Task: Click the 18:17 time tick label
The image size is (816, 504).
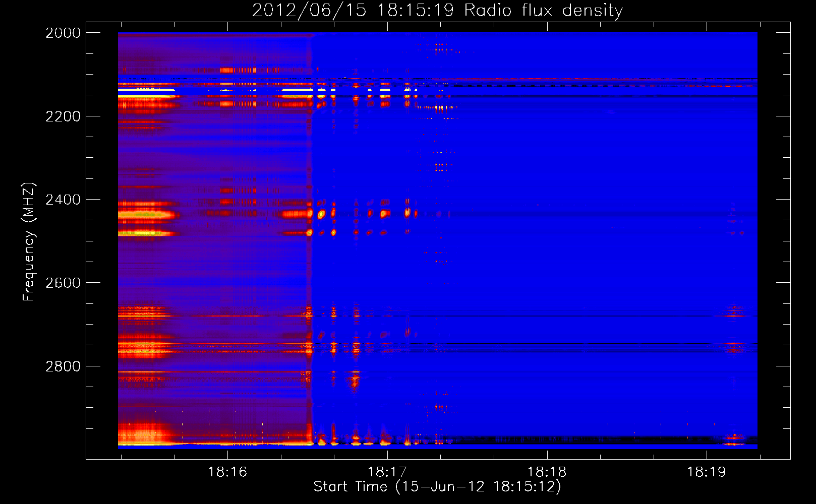Action: pos(387,472)
